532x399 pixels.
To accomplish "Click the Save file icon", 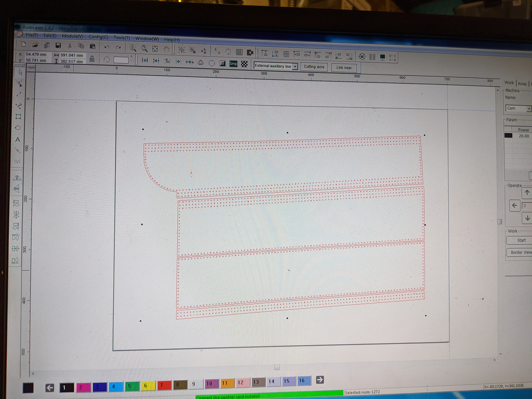I will tap(58, 46).
